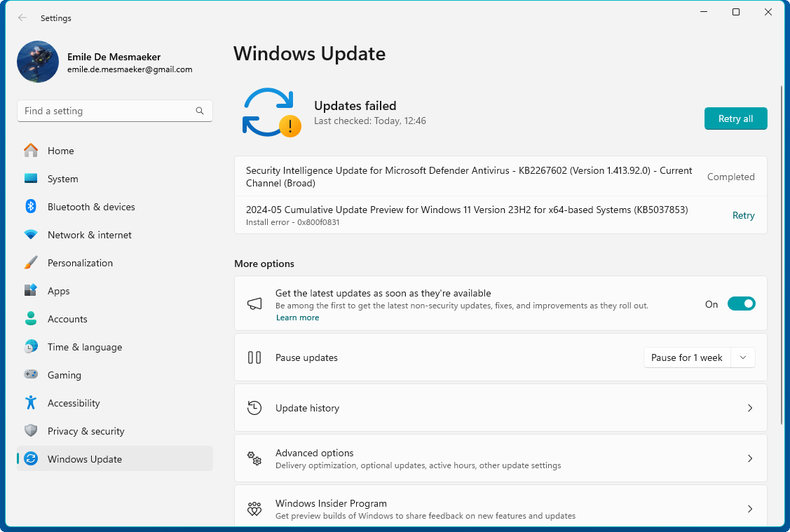790x532 pixels.
Task: Open the Pause for 1 week dropdown arrow
Action: tap(743, 357)
